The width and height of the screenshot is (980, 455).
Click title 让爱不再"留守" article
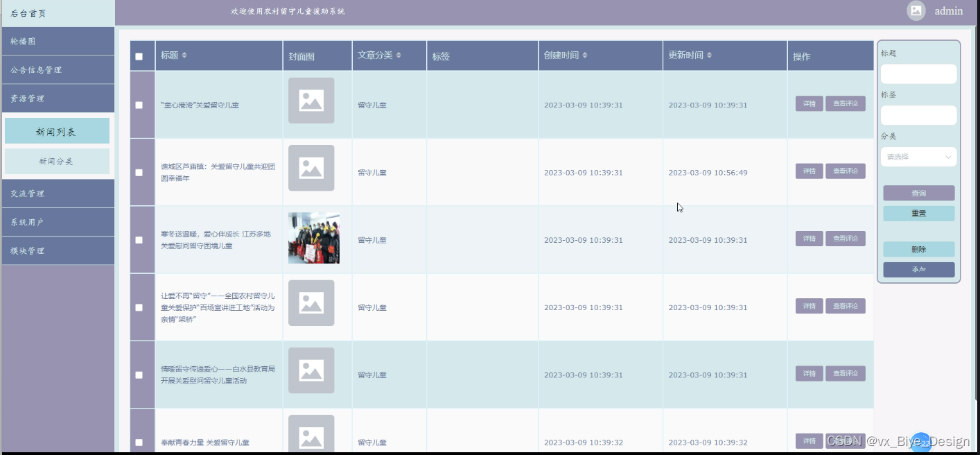click(x=218, y=307)
